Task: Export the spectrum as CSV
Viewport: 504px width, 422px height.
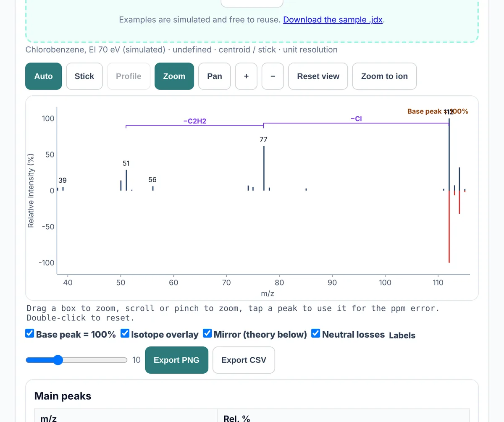Action: pos(244,360)
